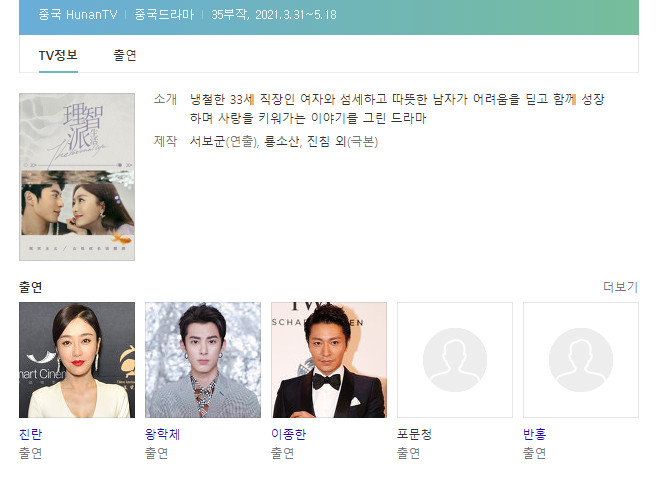Open the 반홍 name link
The width and height of the screenshot is (661, 481).
point(535,434)
